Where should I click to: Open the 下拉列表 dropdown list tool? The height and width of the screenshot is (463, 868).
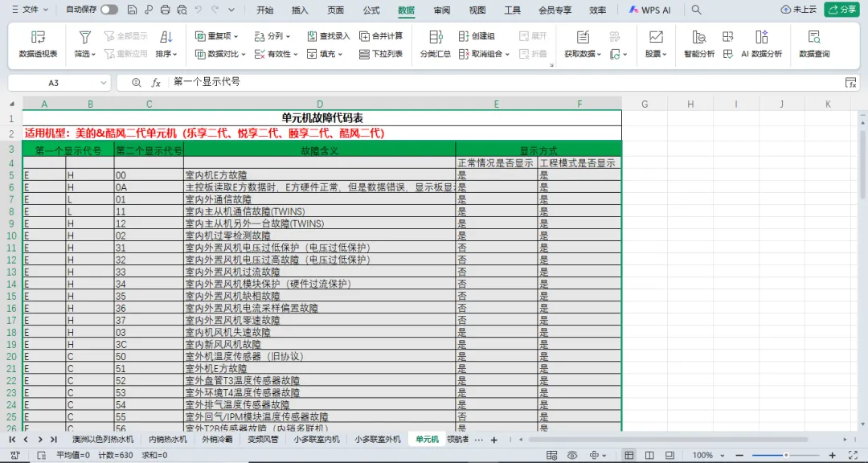(381, 54)
